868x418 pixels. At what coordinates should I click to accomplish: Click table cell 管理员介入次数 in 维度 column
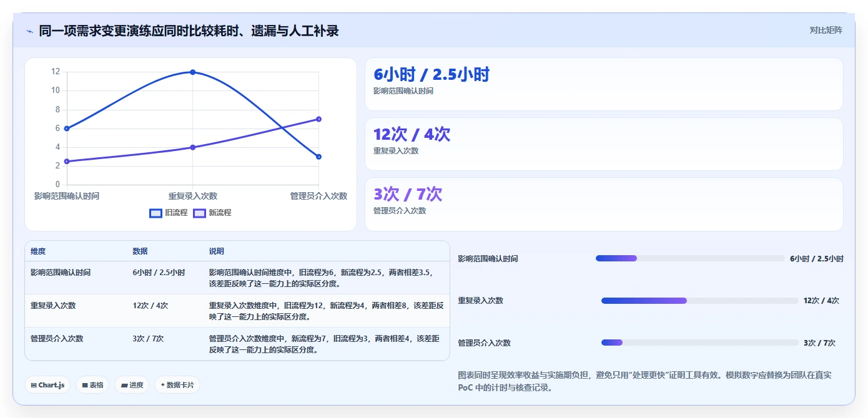57,339
